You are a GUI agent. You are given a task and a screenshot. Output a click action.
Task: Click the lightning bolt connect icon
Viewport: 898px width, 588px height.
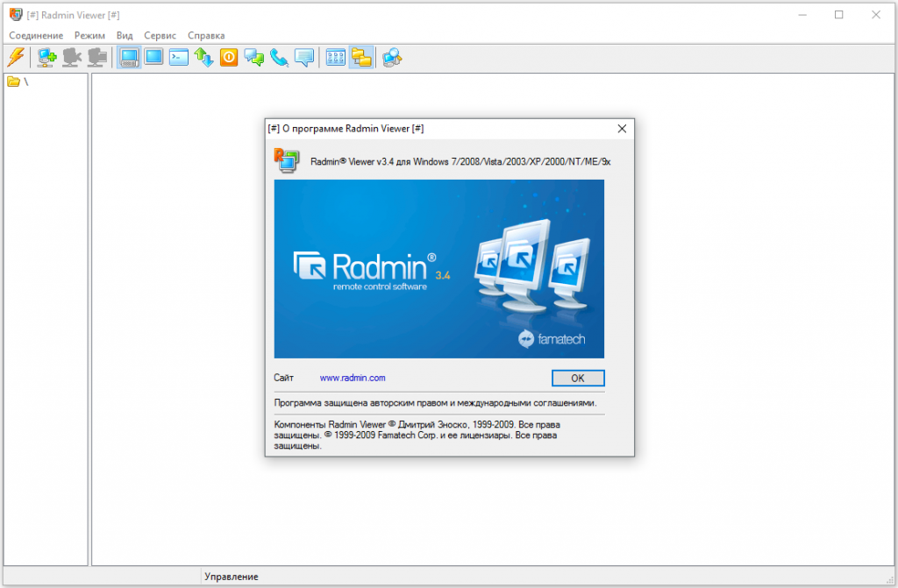point(16,57)
